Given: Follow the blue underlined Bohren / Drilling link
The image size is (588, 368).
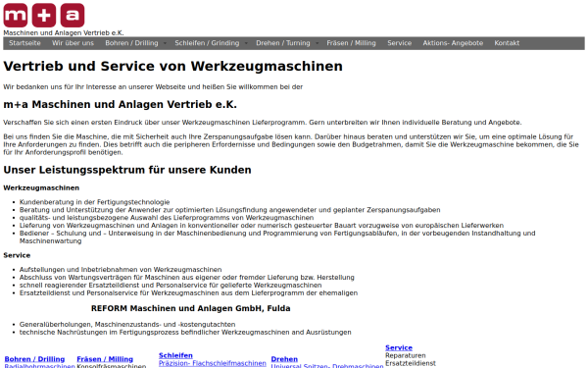Looking at the screenshot, I should pos(34,359).
